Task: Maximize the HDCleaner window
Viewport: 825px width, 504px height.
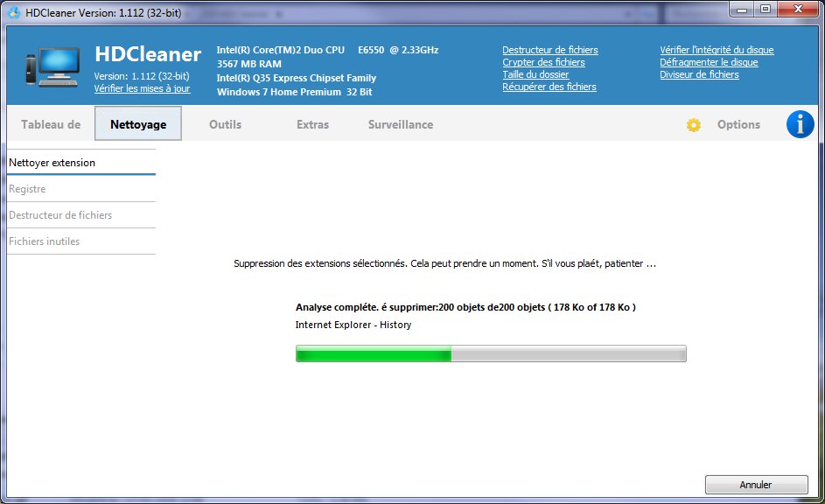Action: point(766,9)
